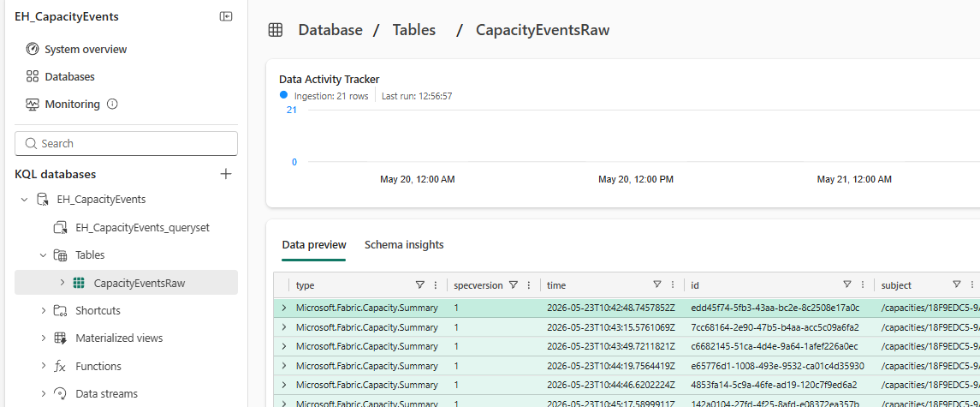Select the CapacityEventsRaw table icon
The height and width of the screenshot is (407, 980).
click(79, 283)
